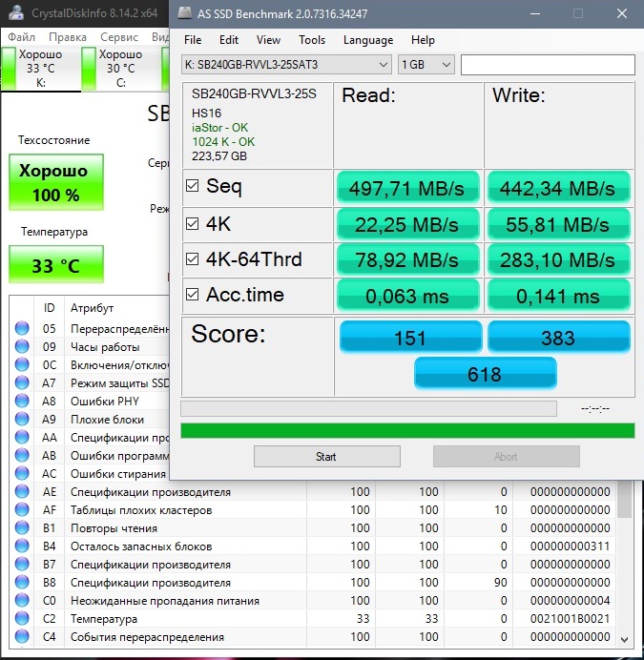Click the status orb for attribute AB
The height and width of the screenshot is (660, 644).
click(x=22, y=455)
